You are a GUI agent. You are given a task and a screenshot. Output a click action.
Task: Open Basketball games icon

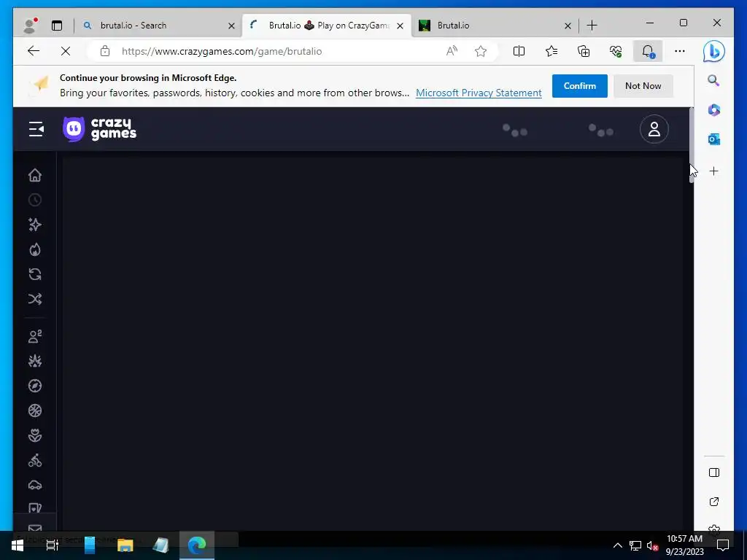35,411
